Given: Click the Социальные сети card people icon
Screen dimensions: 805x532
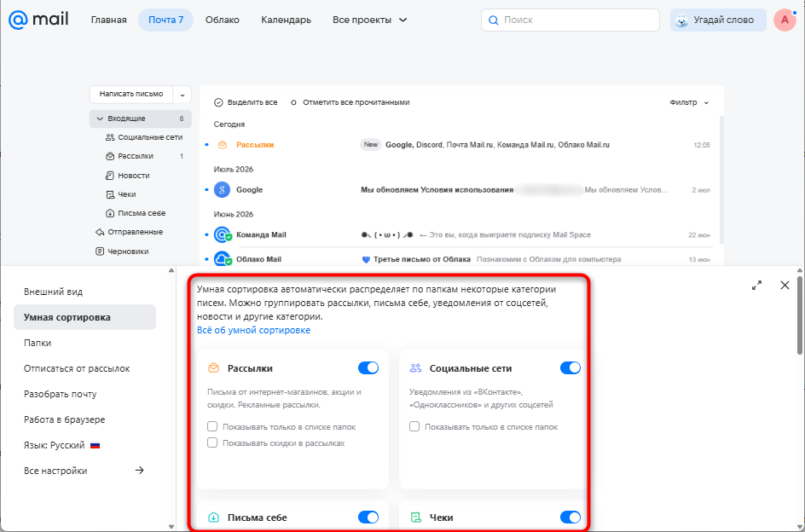Looking at the screenshot, I should (x=415, y=368).
